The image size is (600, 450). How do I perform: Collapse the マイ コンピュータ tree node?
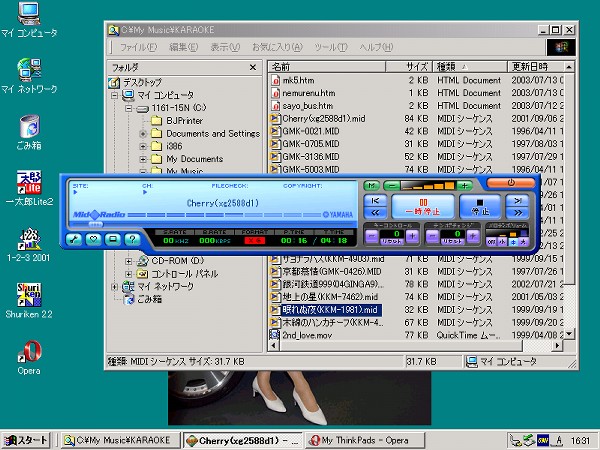coord(114,95)
